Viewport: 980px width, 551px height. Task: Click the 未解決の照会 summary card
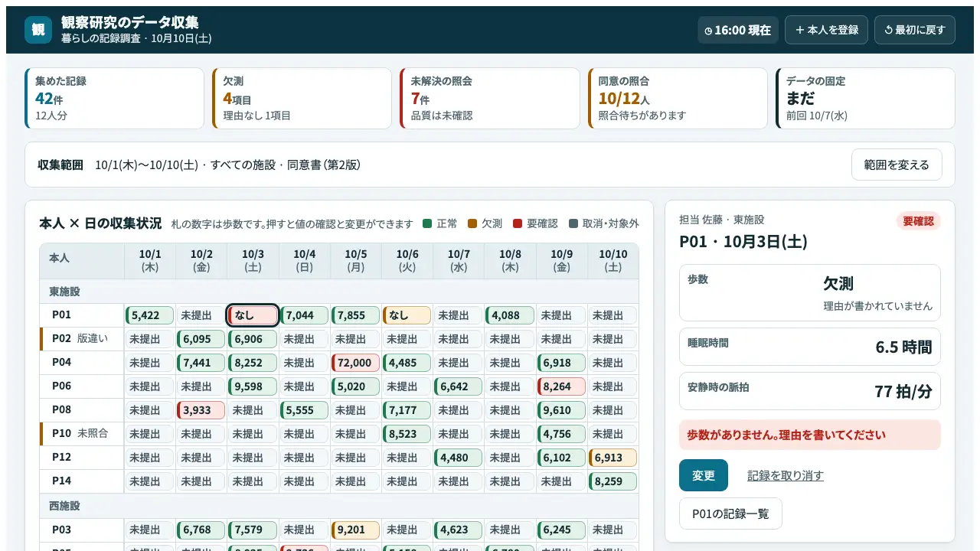[490, 99]
